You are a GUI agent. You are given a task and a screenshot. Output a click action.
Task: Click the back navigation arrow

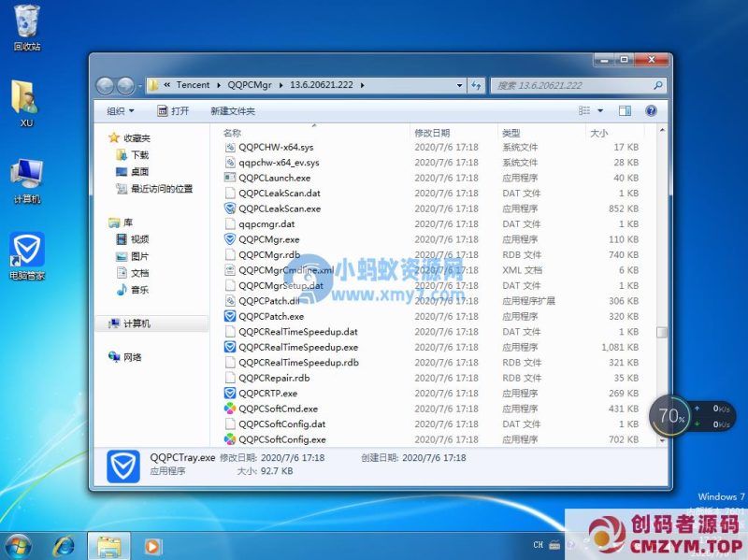(x=106, y=84)
